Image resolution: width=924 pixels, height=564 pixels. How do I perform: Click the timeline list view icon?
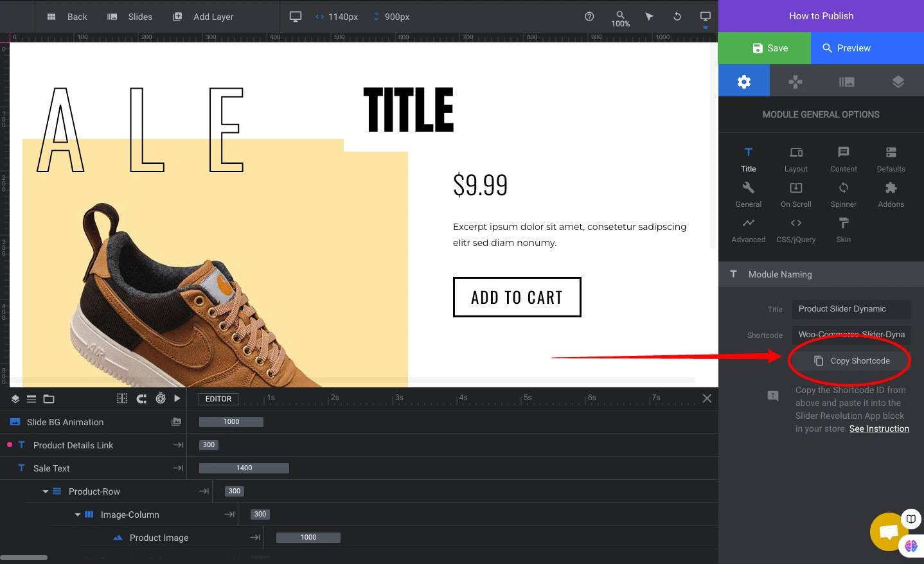point(31,399)
